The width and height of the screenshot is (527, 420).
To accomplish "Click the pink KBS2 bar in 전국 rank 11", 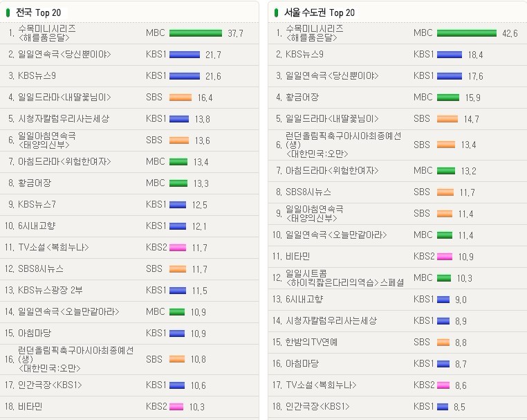I will pyautogui.click(x=178, y=248).
